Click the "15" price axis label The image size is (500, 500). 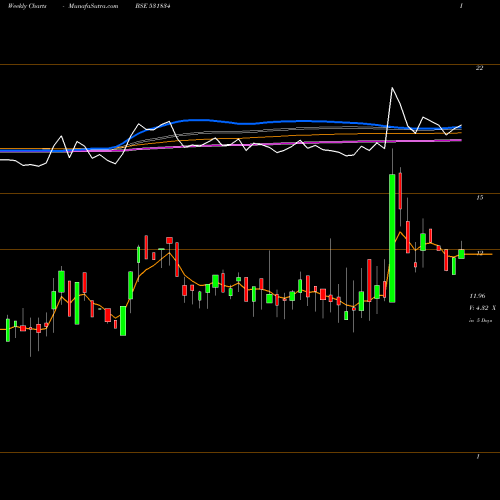tap(479, 198)
